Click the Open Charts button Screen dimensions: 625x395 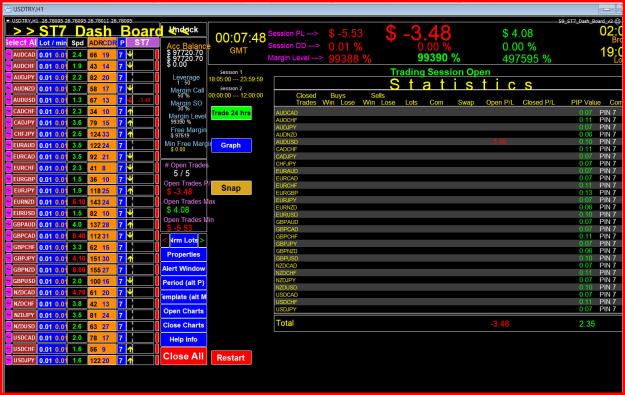184,311
